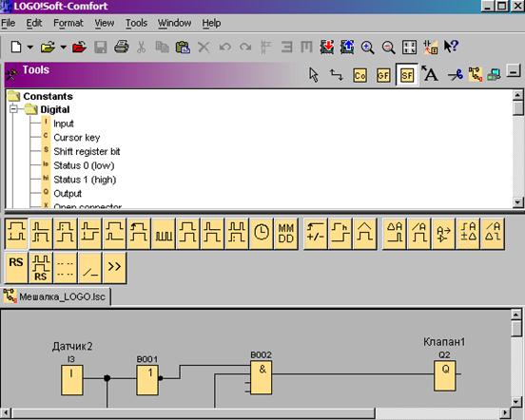
Task: Select the weekly timer clock block
Action: (262, 233)
